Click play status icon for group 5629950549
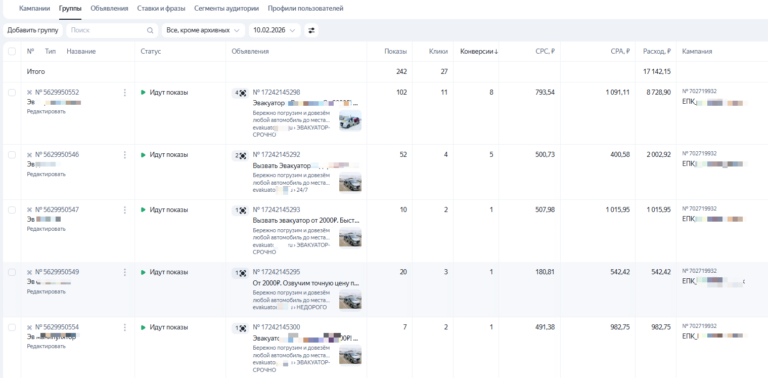The width and height of the screenshot is (768, 378). (143, 272)
